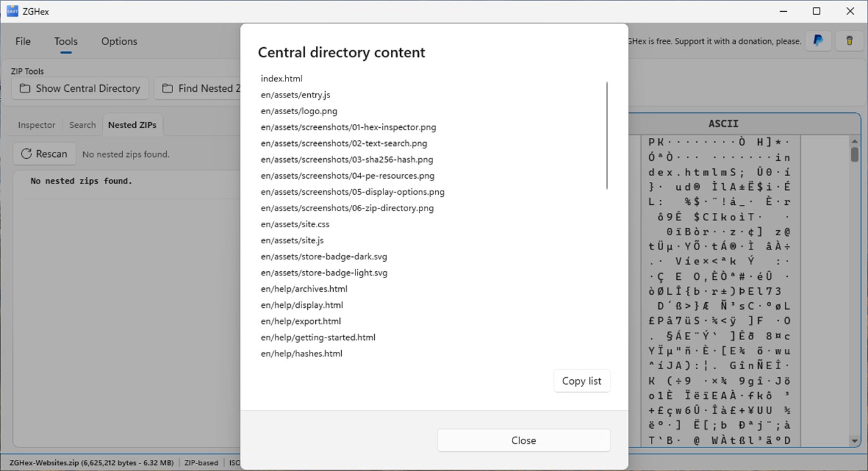
Task: Click the ZIP-based status bar entry
Action: tap(201, 462)
